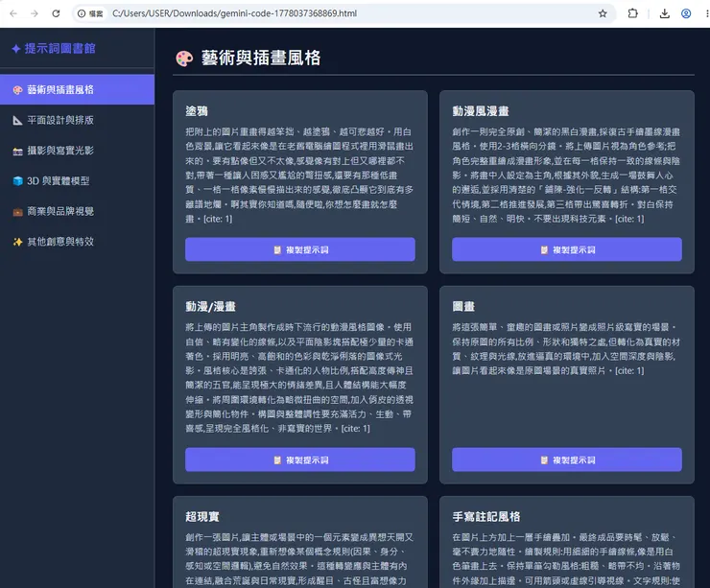Click the 動漫風漫畫 card prompt description text
710x588 pixels.
tap(566, 176)
